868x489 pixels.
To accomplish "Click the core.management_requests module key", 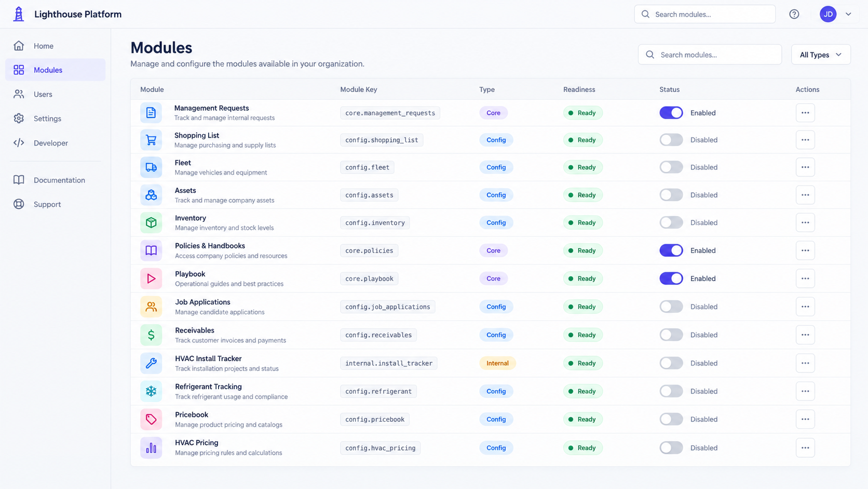I will (x=390, y=113).
